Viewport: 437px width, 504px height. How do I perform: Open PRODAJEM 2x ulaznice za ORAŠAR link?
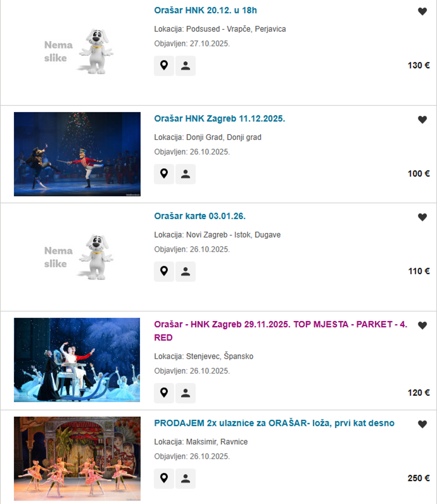click(274, 423)
